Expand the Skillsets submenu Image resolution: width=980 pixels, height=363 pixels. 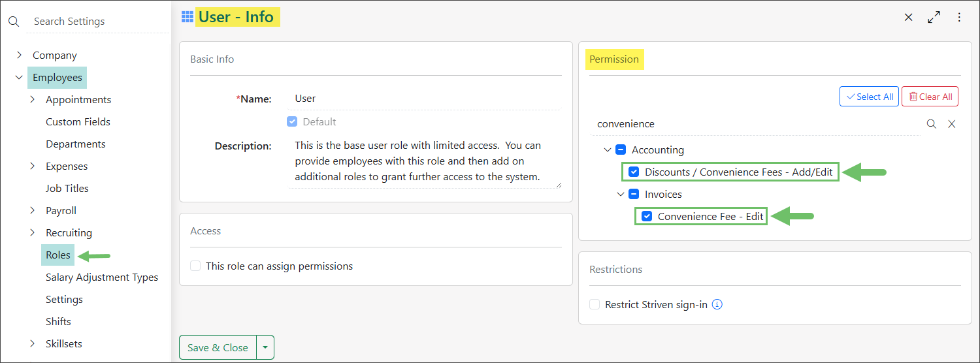33,343
